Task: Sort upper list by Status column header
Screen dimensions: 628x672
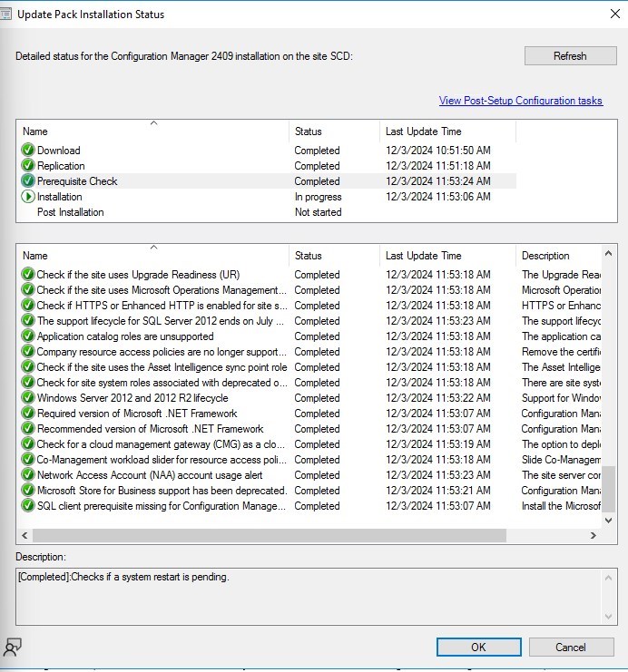Action: pyautogui.click(x=335, y=131)
